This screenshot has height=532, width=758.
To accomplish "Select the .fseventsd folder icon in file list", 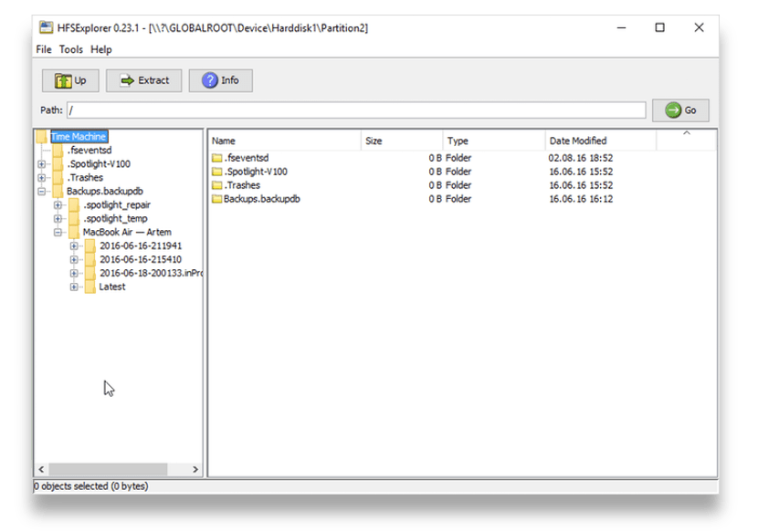I will 217,158.
